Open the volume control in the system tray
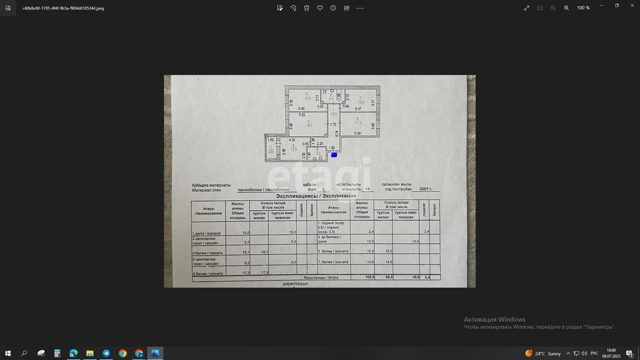640x360 pixels. click(x=584, y=353)
